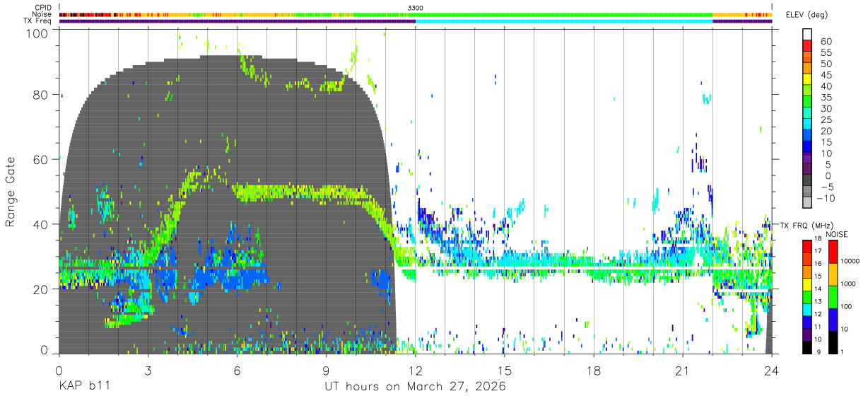Screen dimensions: 868x401
Task: Click the x-axis hour tick '21'
Action: point(683,370)
